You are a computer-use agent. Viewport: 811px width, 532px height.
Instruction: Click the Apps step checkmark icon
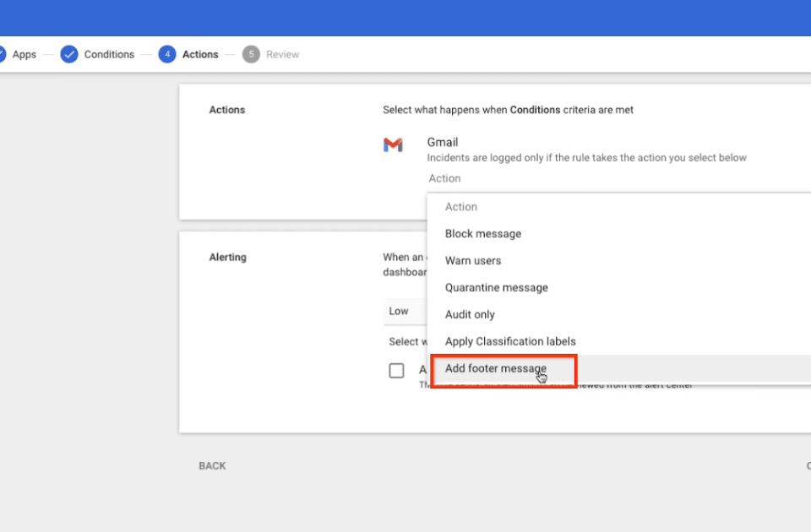tap(2, 54)
